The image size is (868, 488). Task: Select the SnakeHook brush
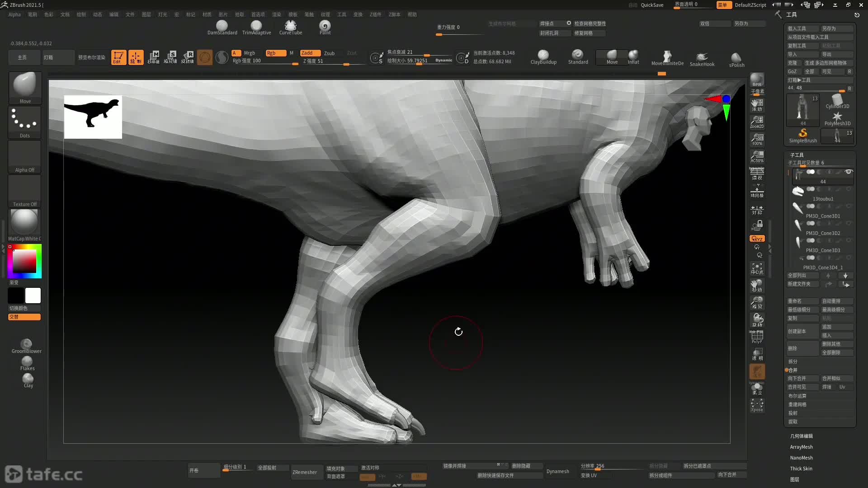(x=702, y=59)
